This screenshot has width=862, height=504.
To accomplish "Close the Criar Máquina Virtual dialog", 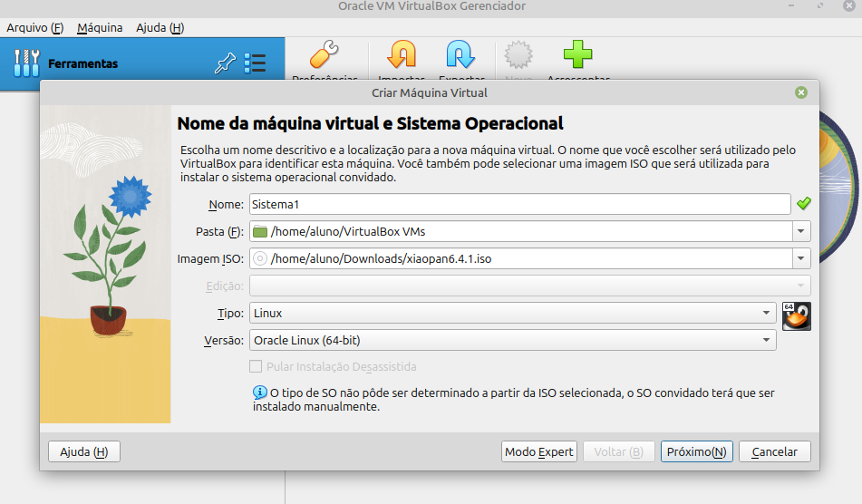I will tap(800, 92).
